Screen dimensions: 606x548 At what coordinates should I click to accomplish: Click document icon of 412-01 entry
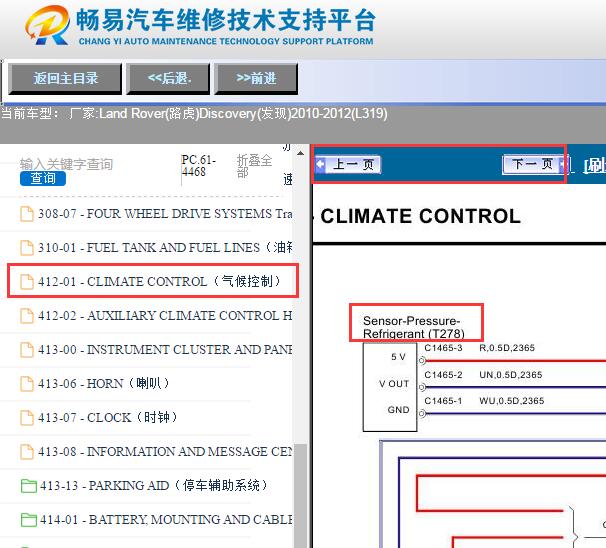tap(27, 282)
